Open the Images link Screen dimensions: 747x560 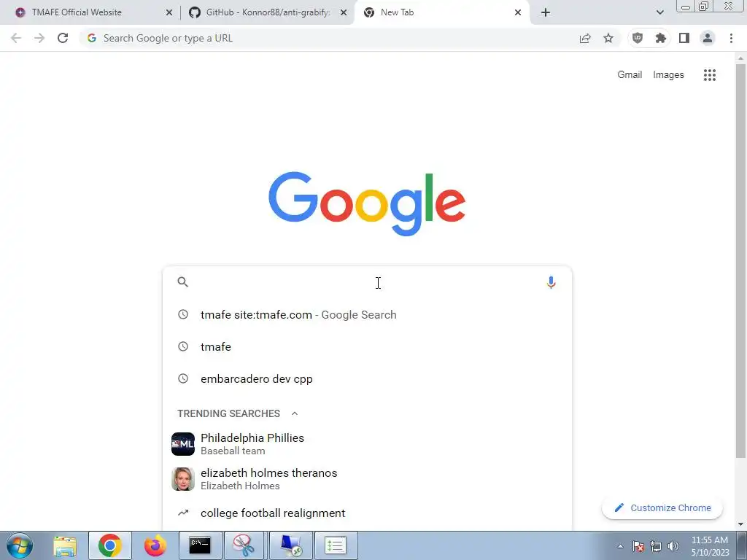click(668, 75)
